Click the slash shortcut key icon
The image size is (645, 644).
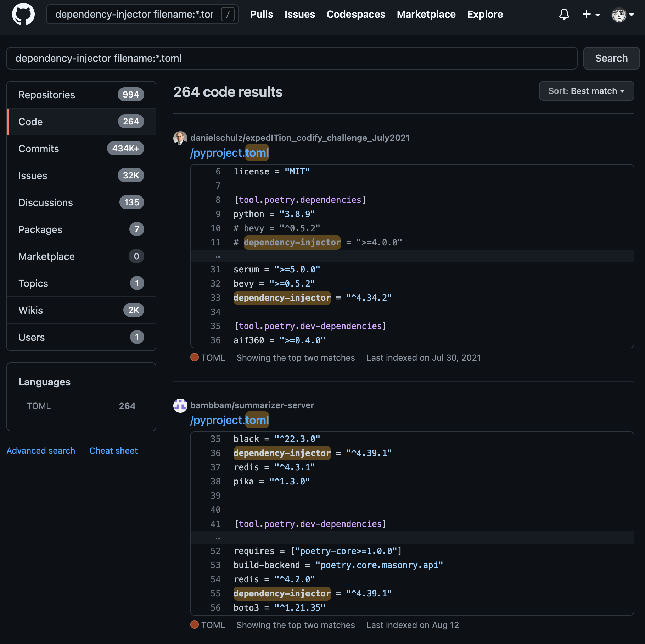pos(228,14)
